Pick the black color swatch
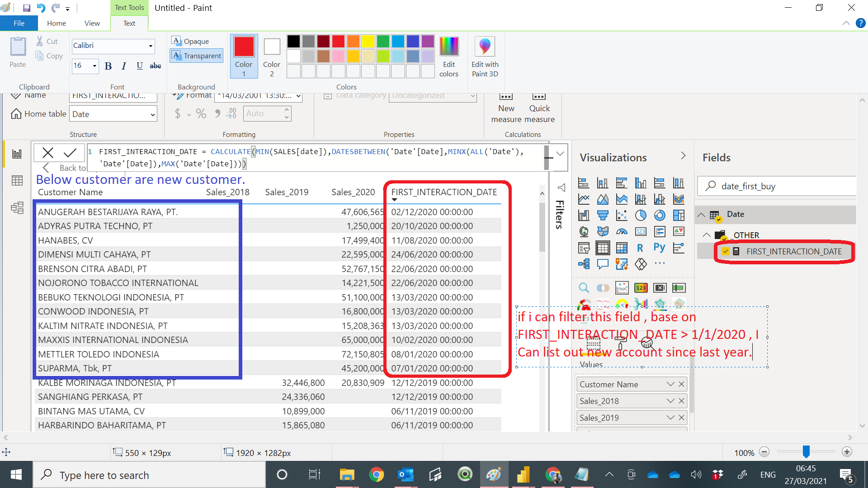 [293, 41]
